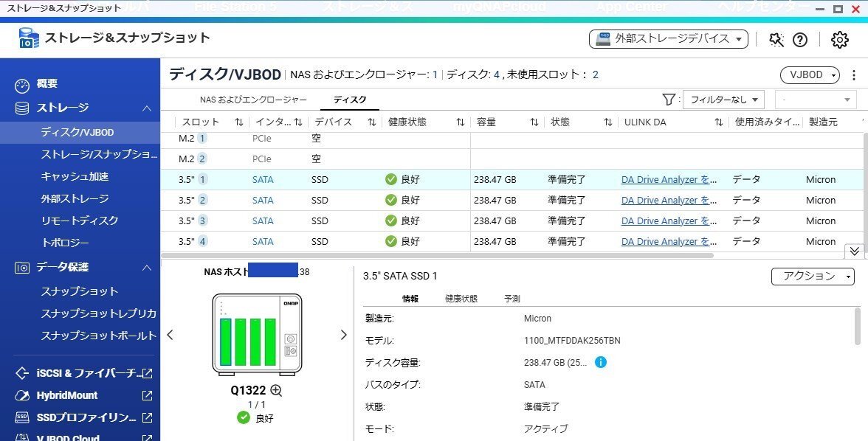Viewport: 868px width, 441px height.
Task: Open the wizard (magic wand) icon in the toolbar
Action: (777, 39)
